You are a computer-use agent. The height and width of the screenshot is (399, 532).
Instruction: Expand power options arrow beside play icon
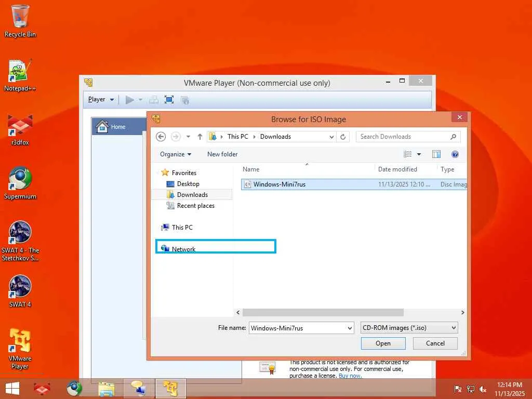[x=140, y=100]
